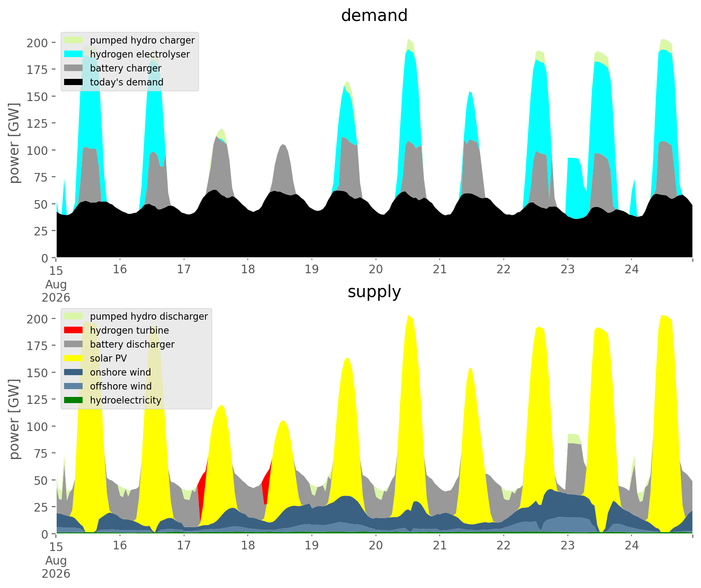
Task: Select the 'hydrogen electrolyser' legend label
Action: 140,55
